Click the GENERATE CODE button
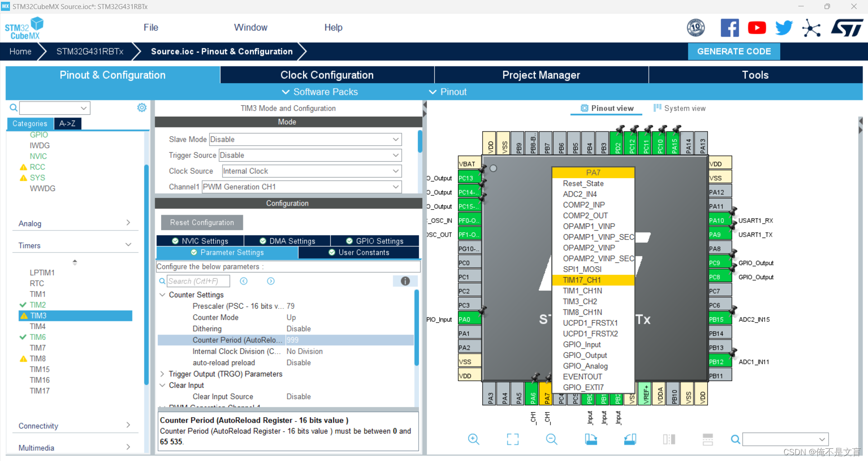868x461 pixels. (734, 52)
